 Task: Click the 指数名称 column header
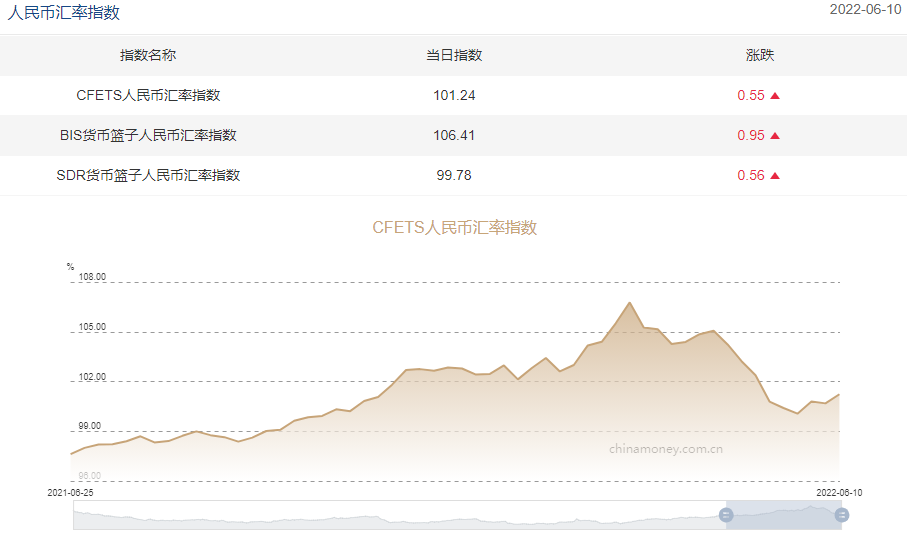(148, 55)
